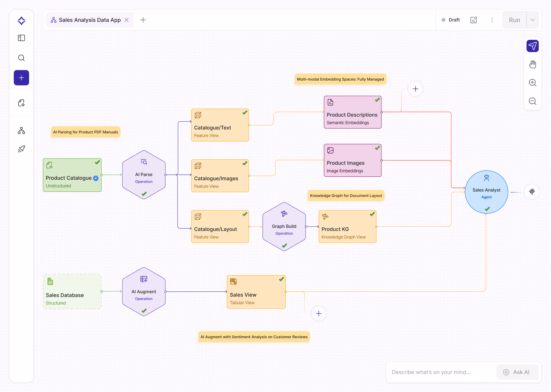Click the paperclip icon beside Sales Analyst

point(532,192)
